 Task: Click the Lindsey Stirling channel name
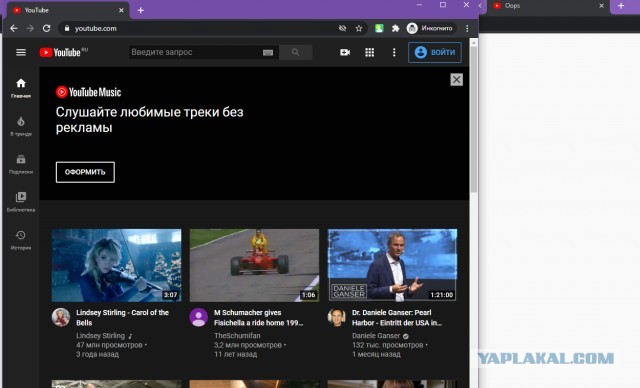pyautogui.click(x=100, y=336)
